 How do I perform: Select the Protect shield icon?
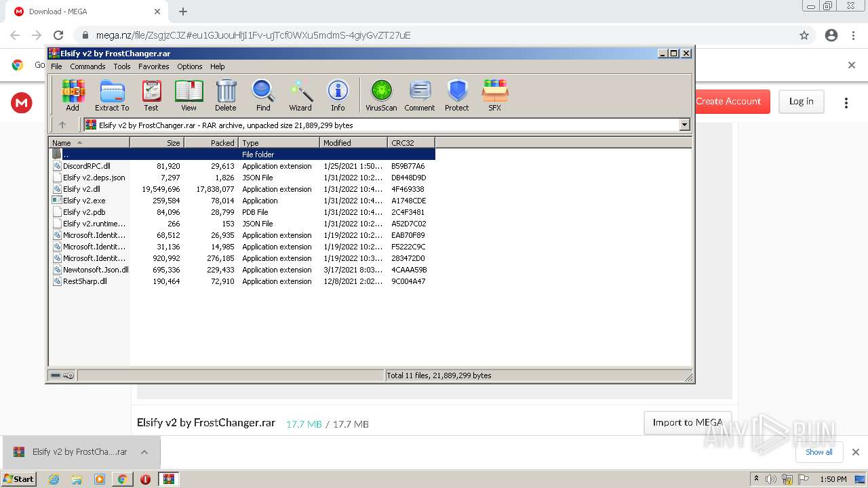(x=457, y=95)
